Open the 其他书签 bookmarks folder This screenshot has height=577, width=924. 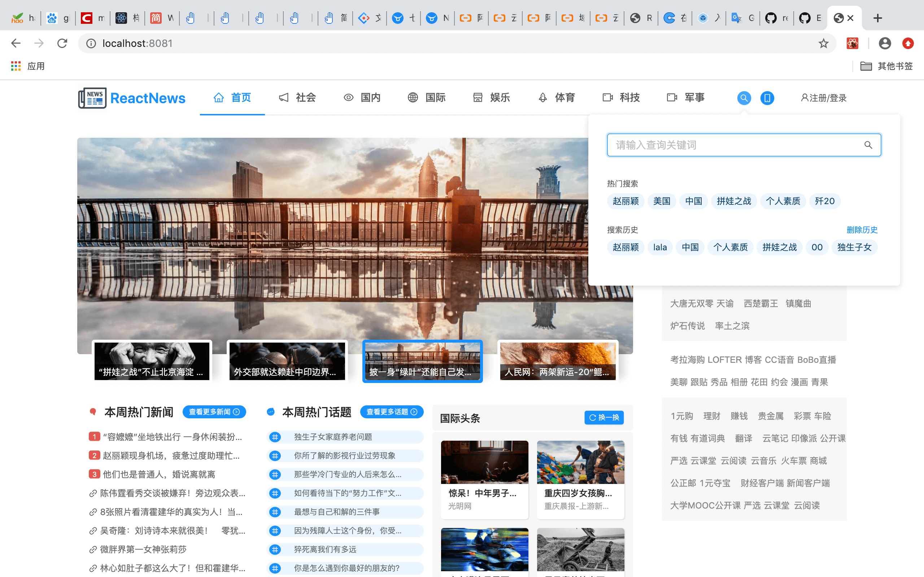coord(886,66)
